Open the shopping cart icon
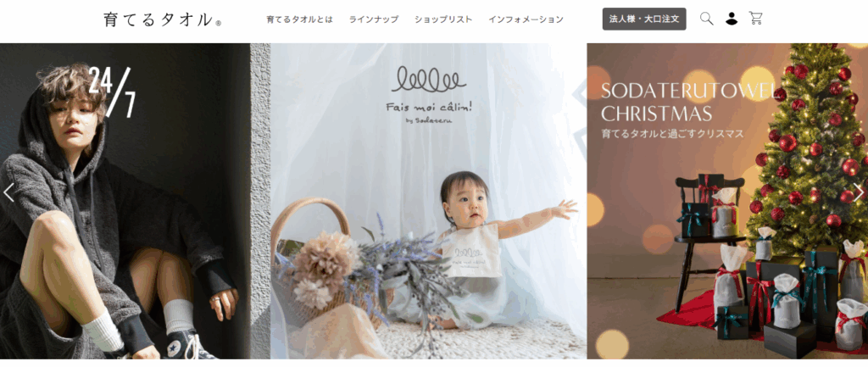This screenshot has width=868, height=367. point(755,19)
